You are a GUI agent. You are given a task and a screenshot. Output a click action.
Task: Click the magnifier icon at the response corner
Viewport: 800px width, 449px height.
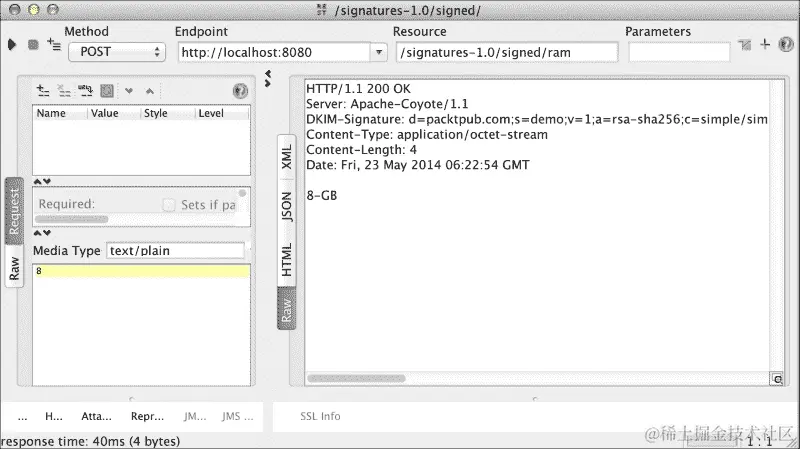point(777,379)
